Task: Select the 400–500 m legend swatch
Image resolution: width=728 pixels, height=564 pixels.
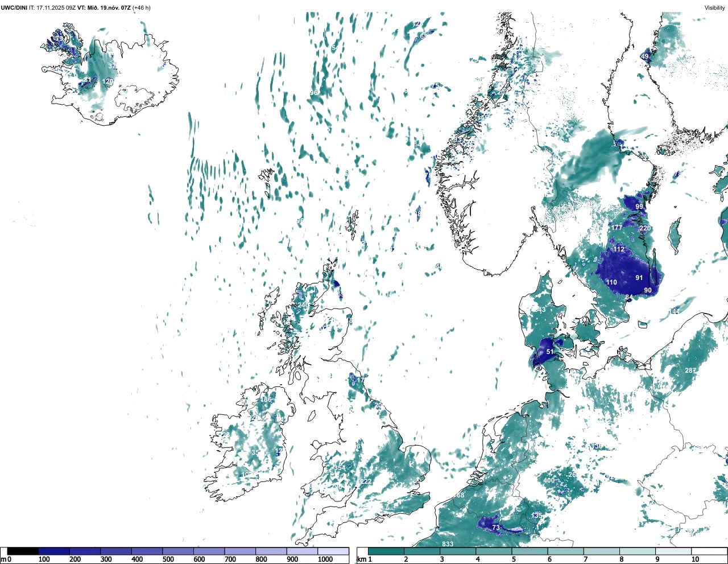Action: coord(147,551)
